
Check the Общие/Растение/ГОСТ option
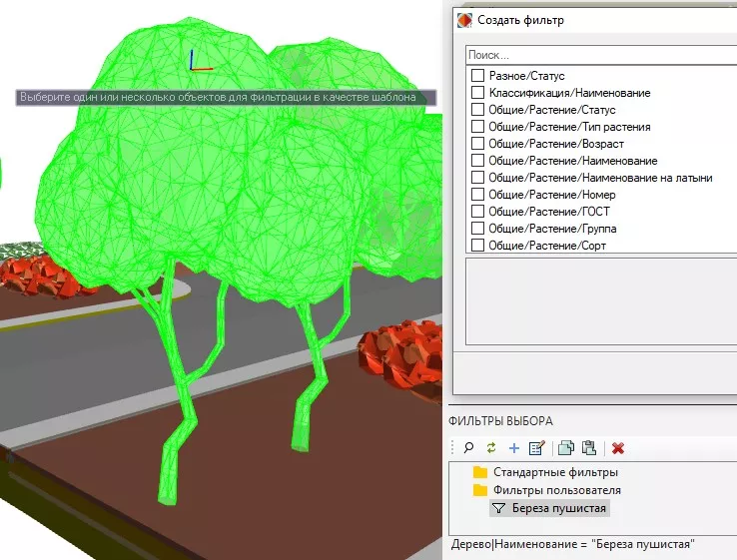pyautogui.click(x=478, y=212)
